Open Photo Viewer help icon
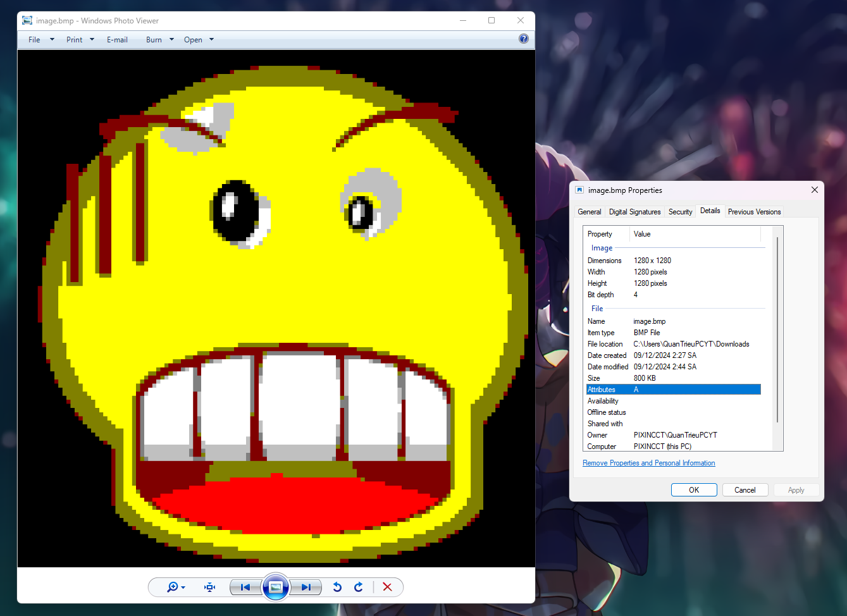This screenshot has height=616, width=847. (x=523, y=39)
